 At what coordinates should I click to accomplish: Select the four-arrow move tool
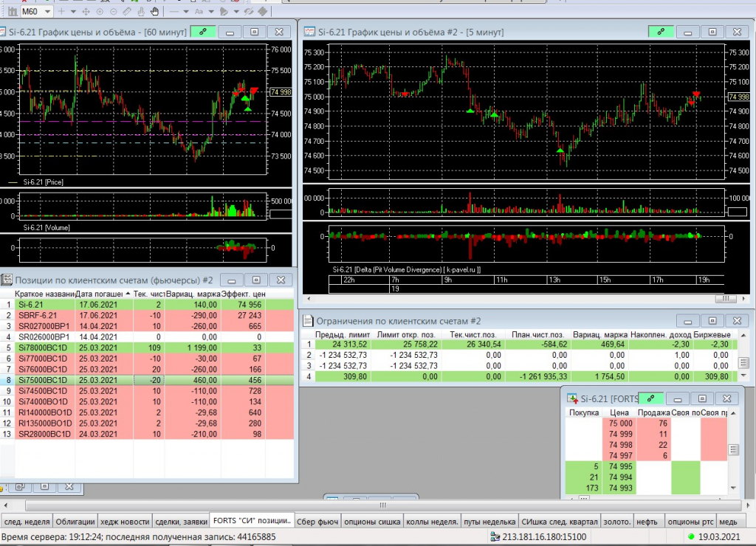point(86,11)
